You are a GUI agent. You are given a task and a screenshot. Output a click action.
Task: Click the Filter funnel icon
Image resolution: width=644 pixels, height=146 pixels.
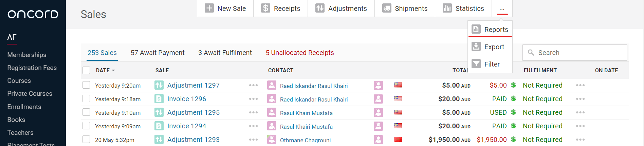pyautogui.click(x=476, y=64)
